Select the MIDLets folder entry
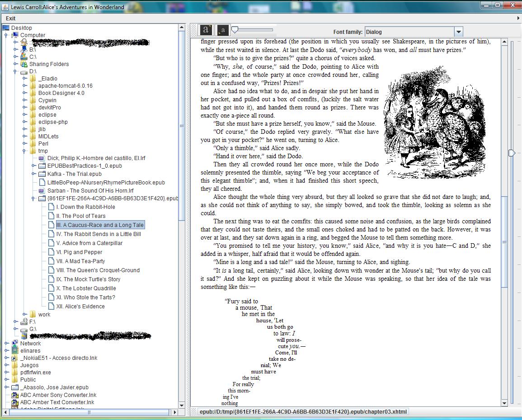This screenshot has height=420, width=522. [x=48, y=136]
